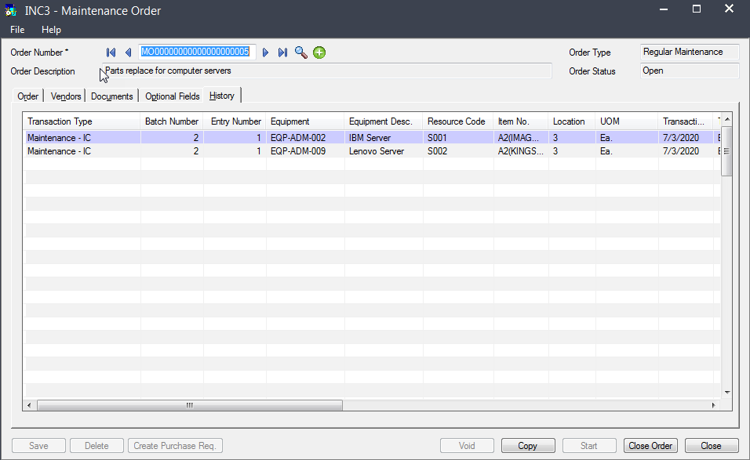Image resolution: width=750 pixels, height=460 pixels.
Task: Click the Lenovo Server description cell
Action: pos(384,151)
